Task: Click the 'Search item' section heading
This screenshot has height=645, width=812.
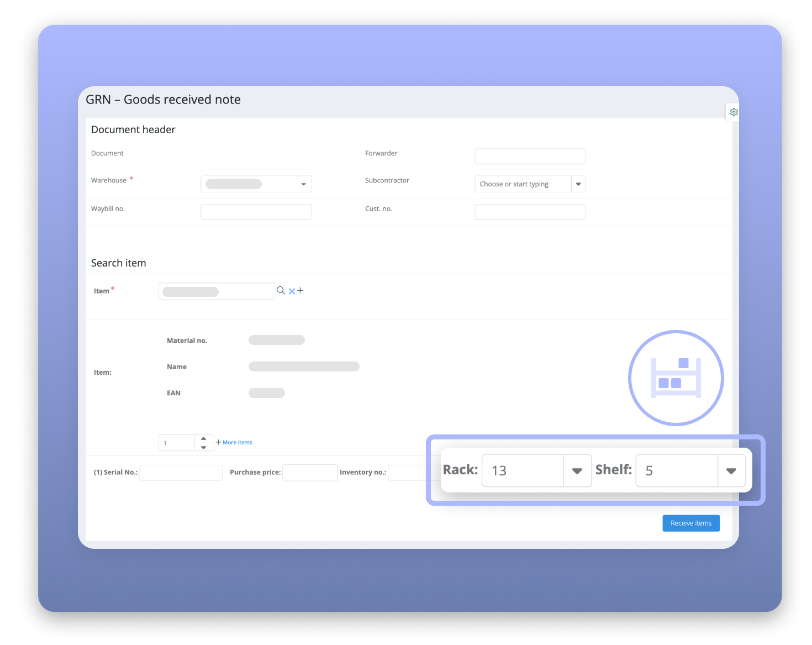Action: click(x=119, y=263)
